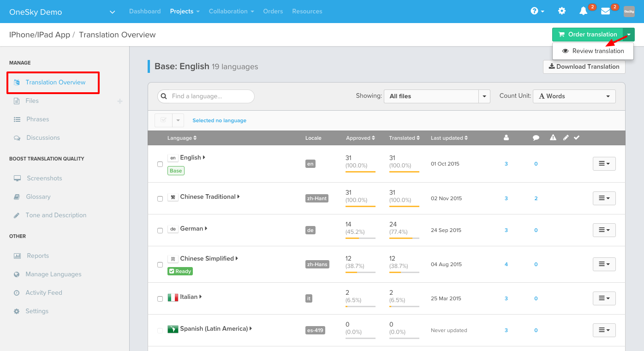Open Glossary in sidebar
Viewport: 644px width, 351px height.
(38, 197)
